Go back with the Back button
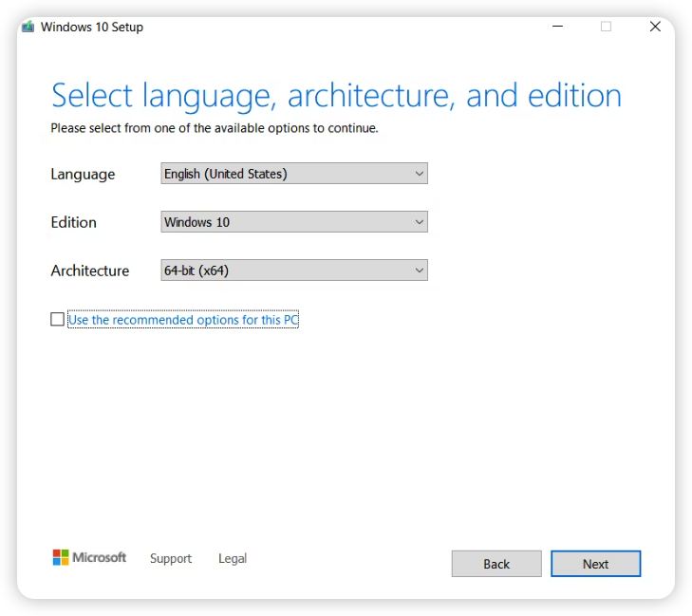 (496, 564)
